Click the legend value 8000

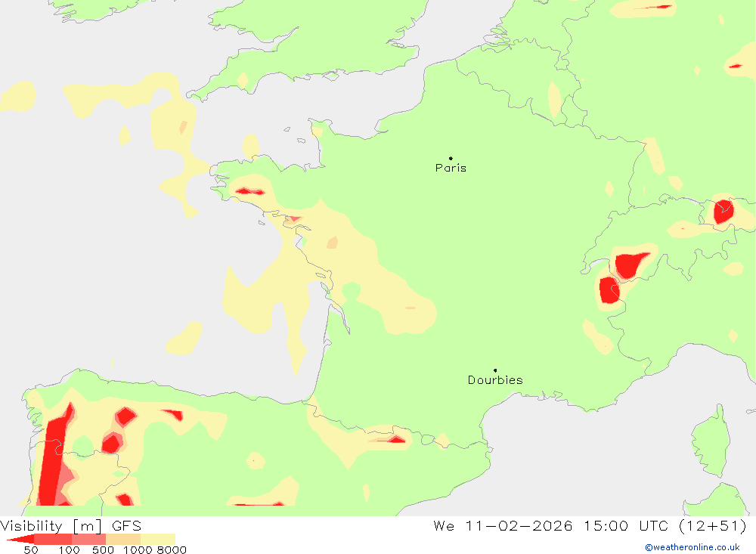click(172, 549)
